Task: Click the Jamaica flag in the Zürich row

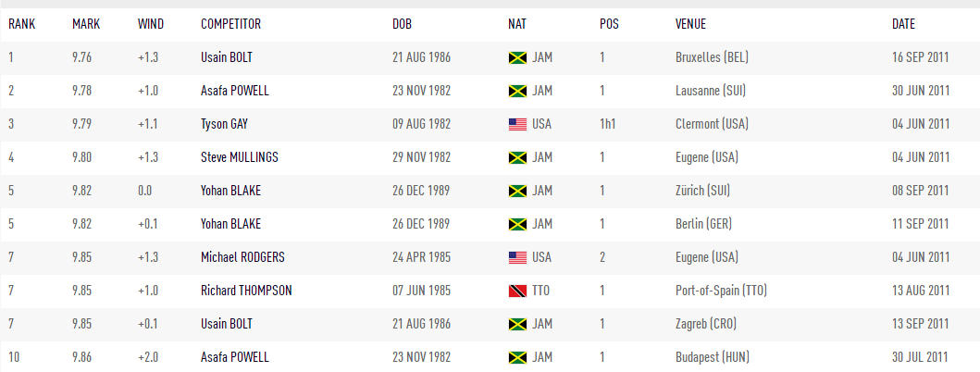Action: tap(517, 191)
